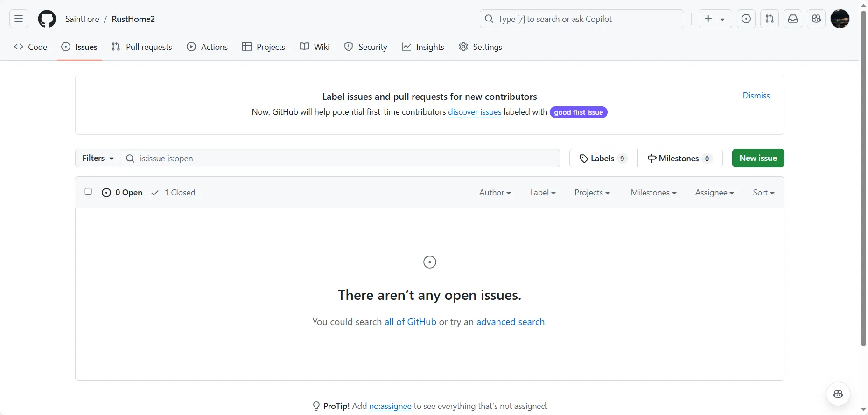Switch to the Pull requests tab
The height and width of the screenshot is (415, 868).
(x=142, y=47)
